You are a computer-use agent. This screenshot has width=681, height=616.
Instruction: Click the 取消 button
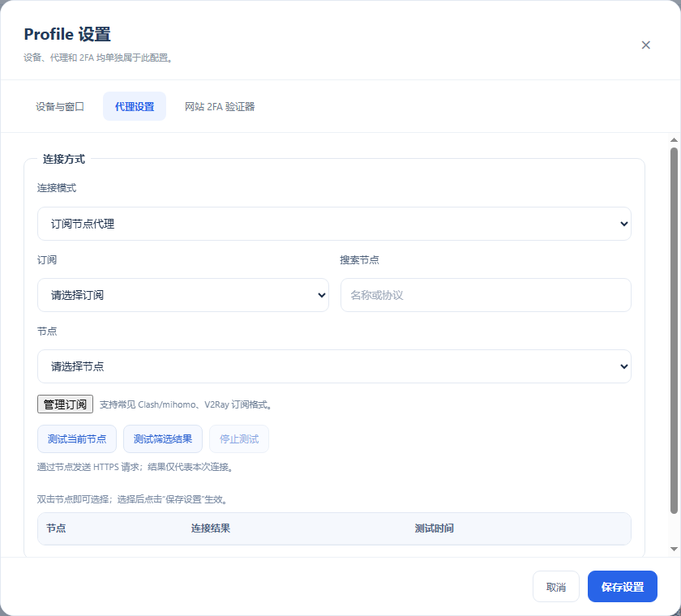(556, 587)
